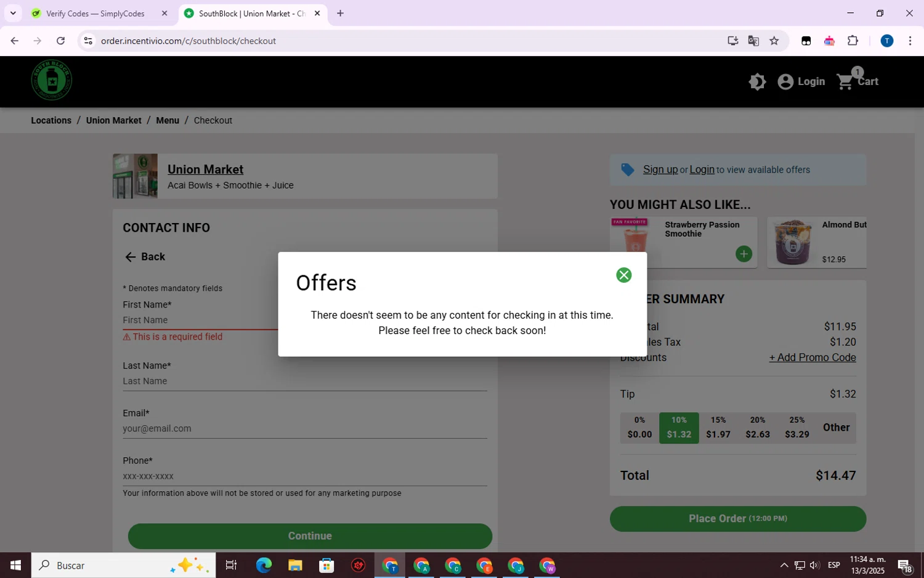The height and width of the screenshot is (578, 924).
Task: Close the SouthBlock Union Market tab
Action: [x=317, y=13]
